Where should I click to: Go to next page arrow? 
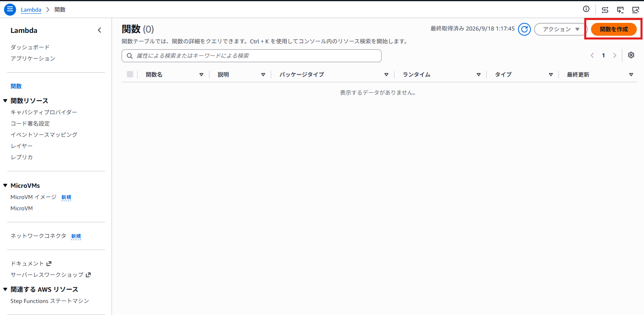(x=615, y=55)
